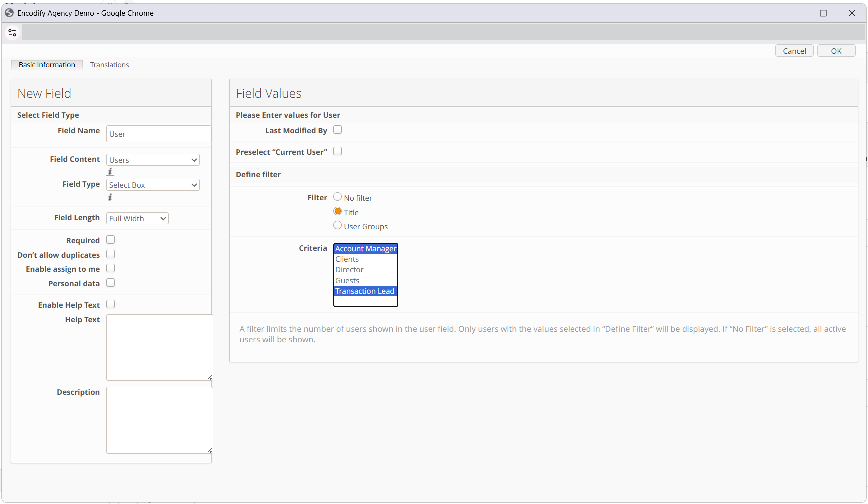Click the Help Text resize handle
868x504 pixels.
click(x=210, y=377)
